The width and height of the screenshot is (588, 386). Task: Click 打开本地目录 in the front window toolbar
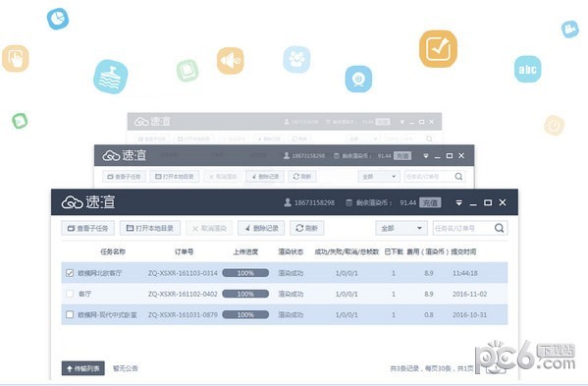(150, 228)
